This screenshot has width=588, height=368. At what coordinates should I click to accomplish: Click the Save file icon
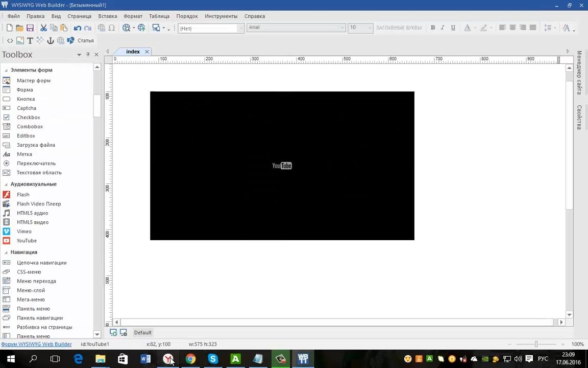pyautogui.click(x=30, y=28)
